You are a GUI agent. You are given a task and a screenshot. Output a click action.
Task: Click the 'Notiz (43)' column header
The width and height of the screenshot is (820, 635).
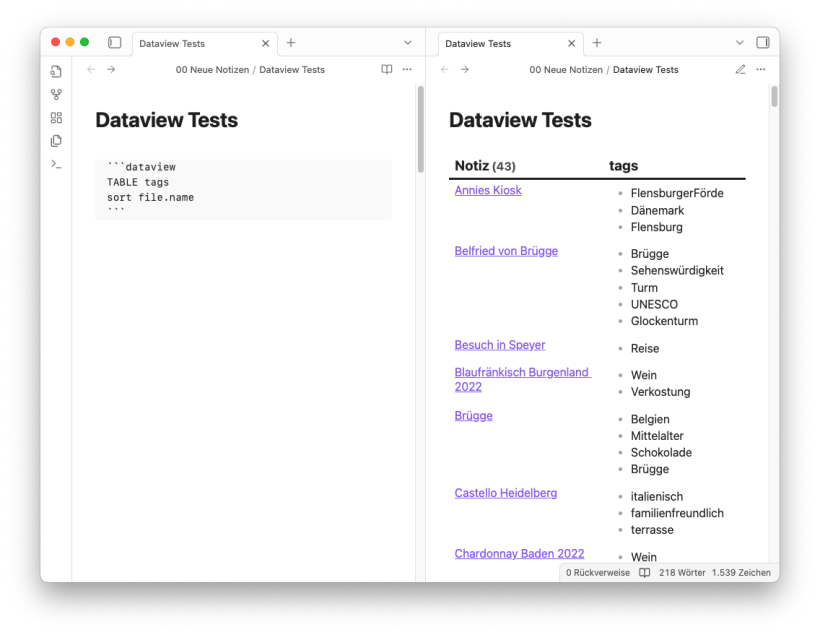tap(485, 166)
